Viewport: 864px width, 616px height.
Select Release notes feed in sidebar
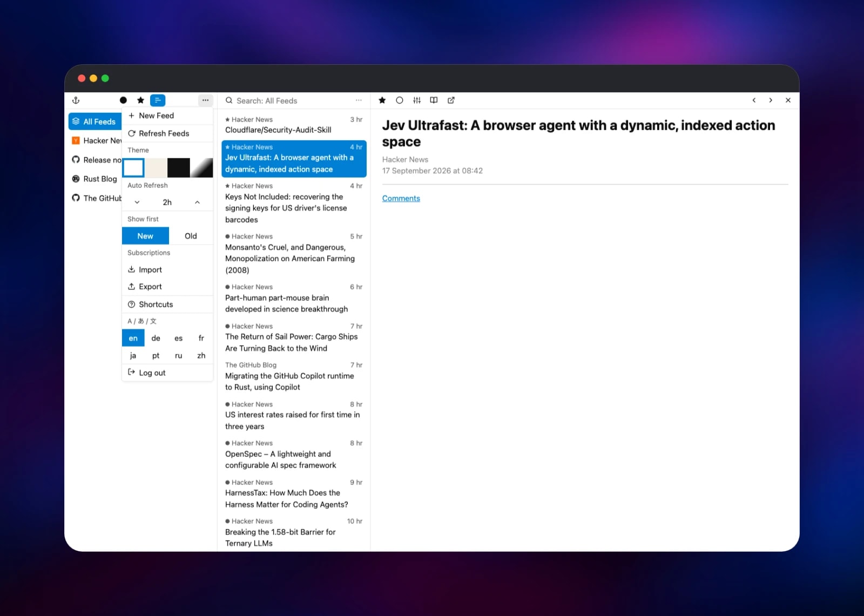pos(96,160)
